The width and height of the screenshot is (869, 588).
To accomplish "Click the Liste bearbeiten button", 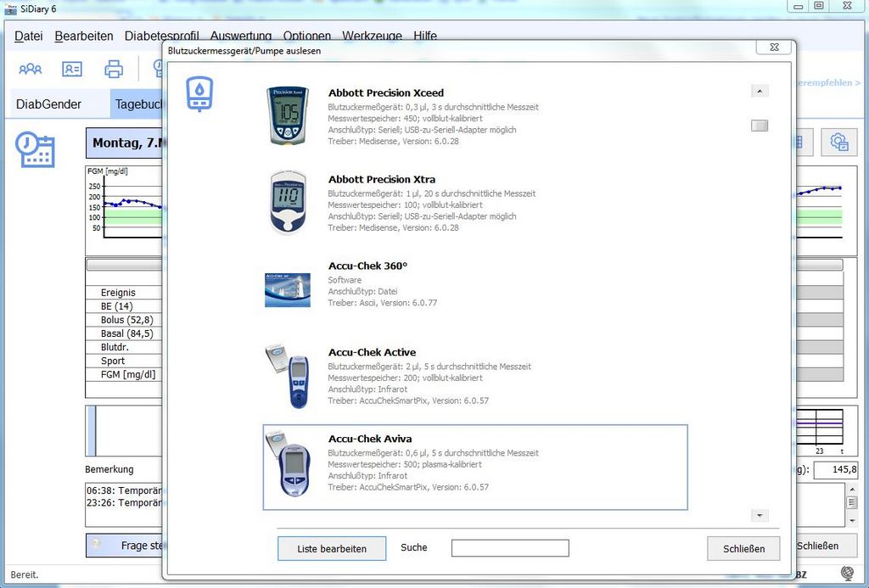I will pyautogui.click(x=332, y=549).
